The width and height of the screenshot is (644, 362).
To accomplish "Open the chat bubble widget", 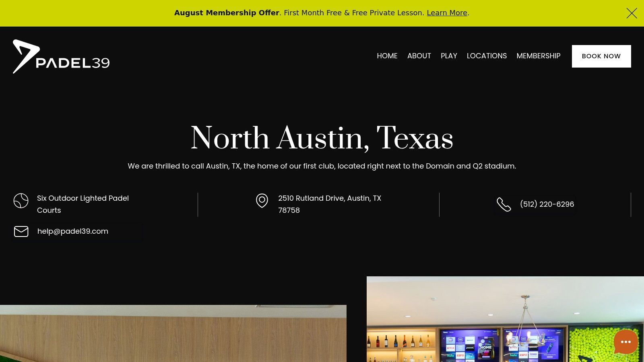I will pyautogui.click(x=625, y=342).
